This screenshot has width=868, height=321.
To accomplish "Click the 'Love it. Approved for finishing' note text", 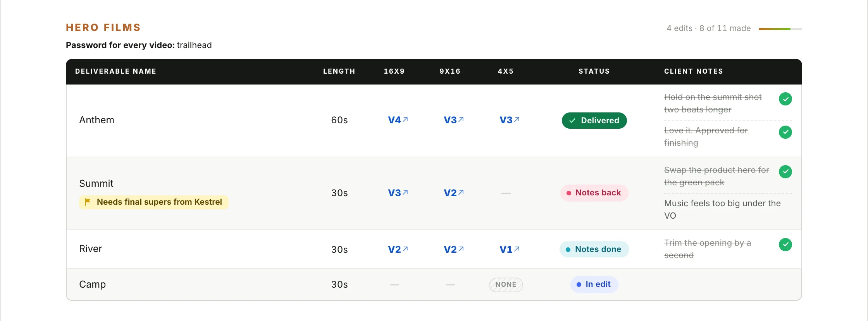I will click(706, 137).
